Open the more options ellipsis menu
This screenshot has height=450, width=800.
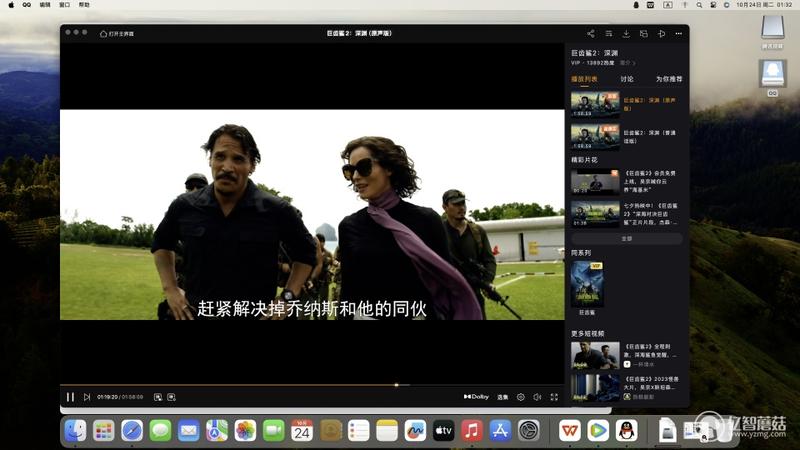(679, 34)
